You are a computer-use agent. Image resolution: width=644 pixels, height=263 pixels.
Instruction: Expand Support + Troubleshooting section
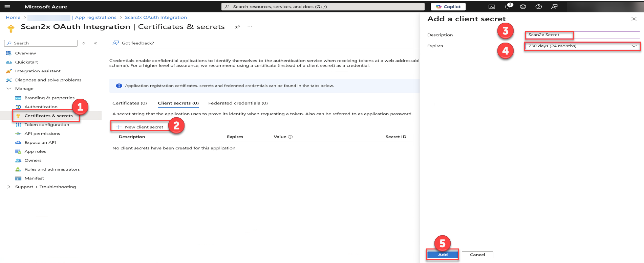point(9,187)
